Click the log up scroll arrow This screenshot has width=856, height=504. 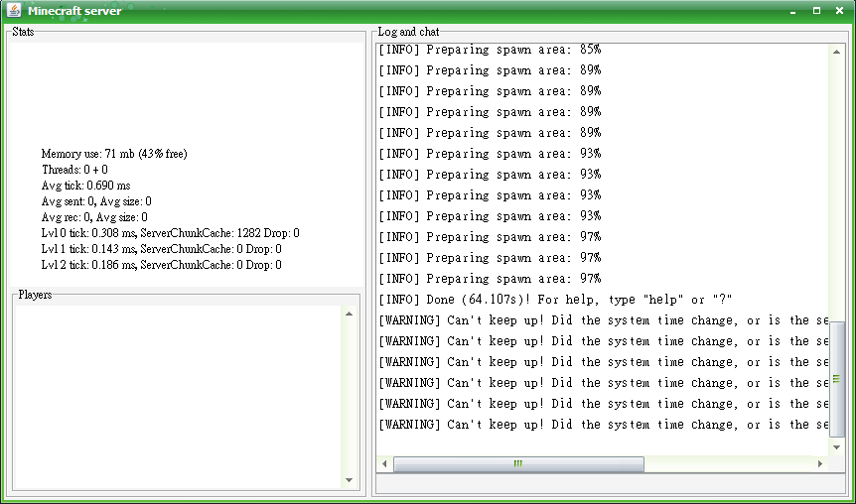pyautogui.click(x=836, y=52)
